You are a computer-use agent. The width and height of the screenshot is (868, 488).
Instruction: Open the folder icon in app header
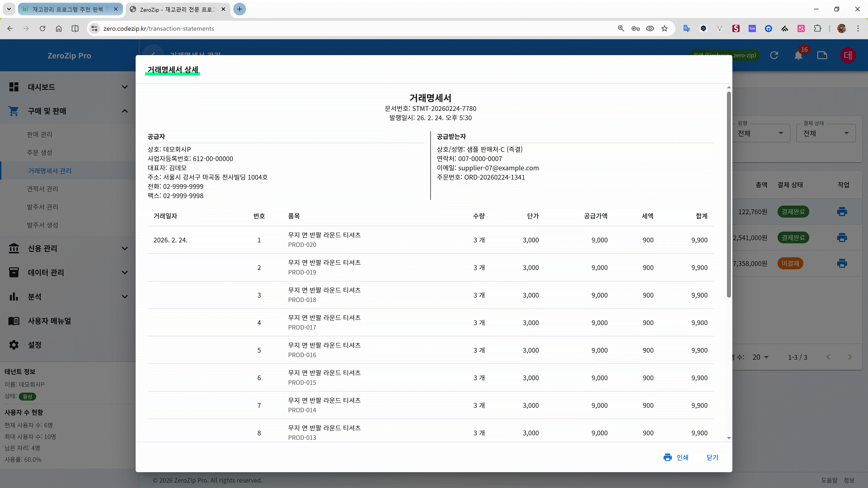822,56
